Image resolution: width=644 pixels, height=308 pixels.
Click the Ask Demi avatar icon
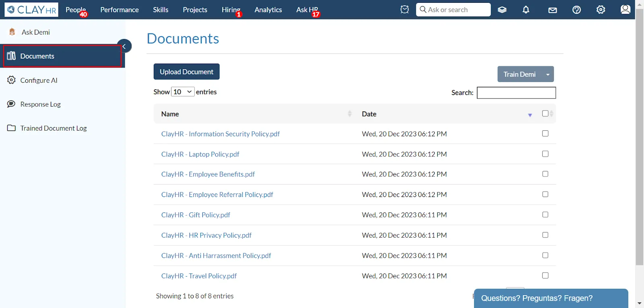click(x=12, y=32)
